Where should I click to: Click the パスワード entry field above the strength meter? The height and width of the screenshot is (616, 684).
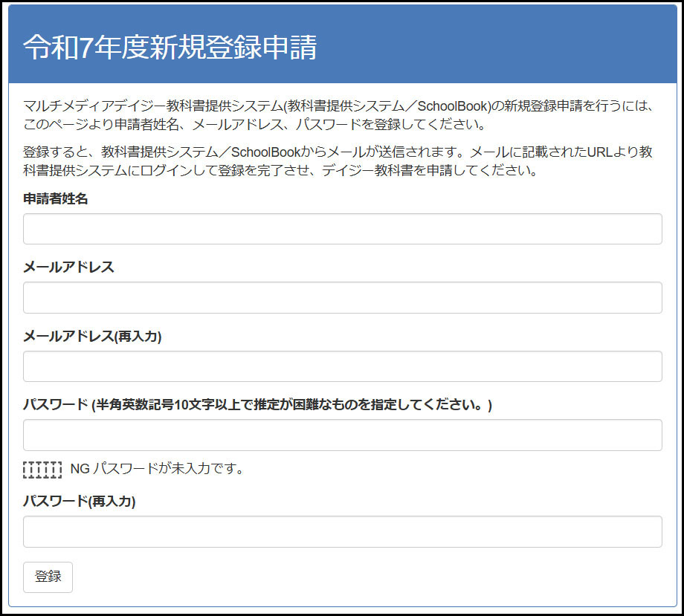pyautogui.click(x=342, y=435)
